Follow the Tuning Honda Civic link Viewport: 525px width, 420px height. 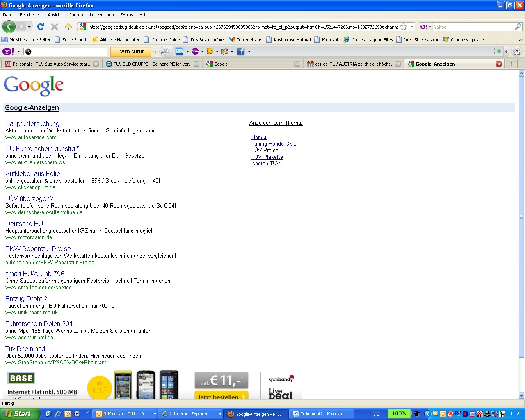tap(274, 144)
